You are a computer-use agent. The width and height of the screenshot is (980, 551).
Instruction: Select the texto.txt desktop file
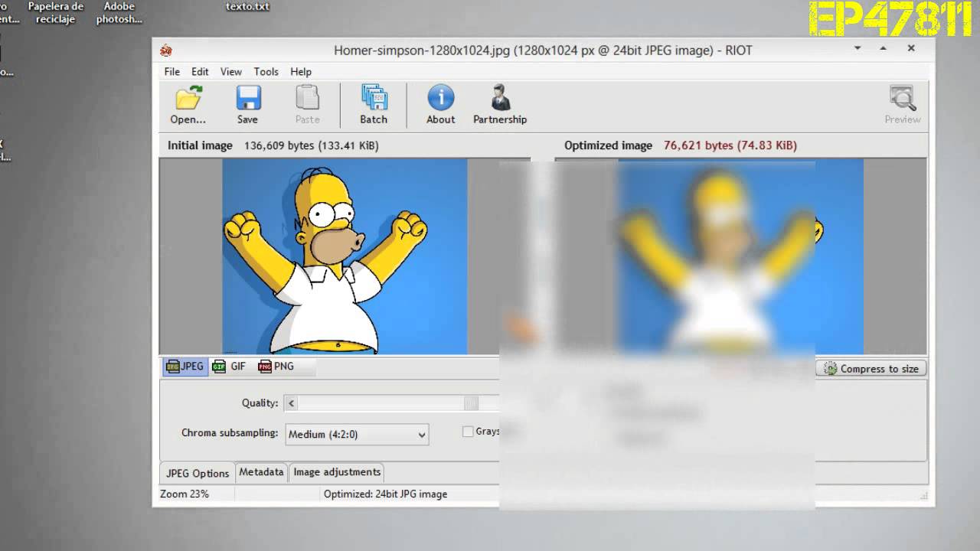pyautogui.click(x=247, y=7)
